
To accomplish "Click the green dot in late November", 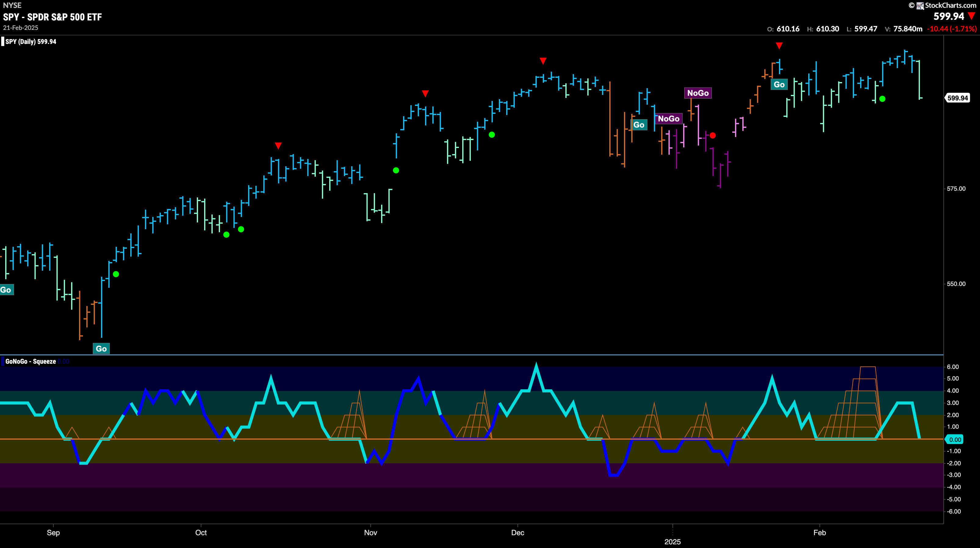I will pyautogui.click(x=492, y=135).
